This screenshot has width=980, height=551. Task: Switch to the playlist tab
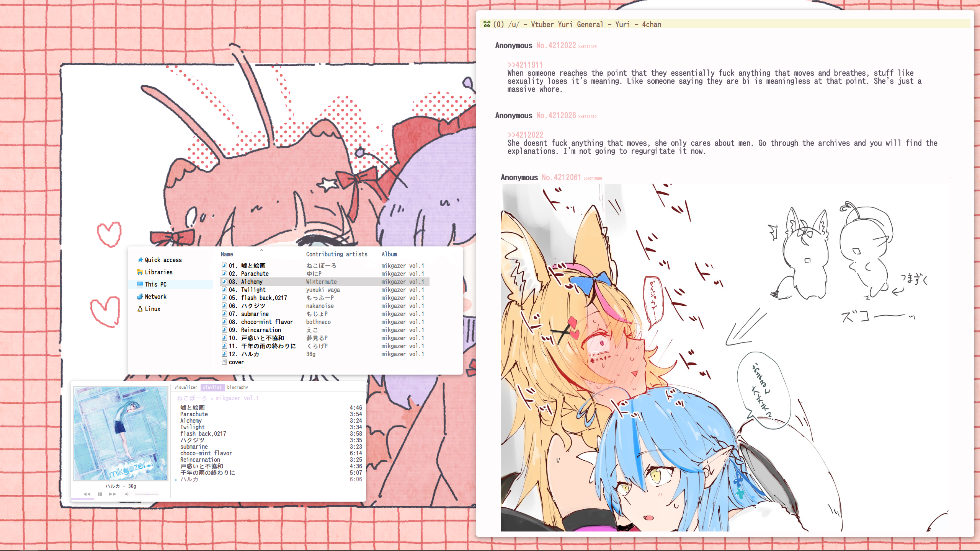[212, 387]
